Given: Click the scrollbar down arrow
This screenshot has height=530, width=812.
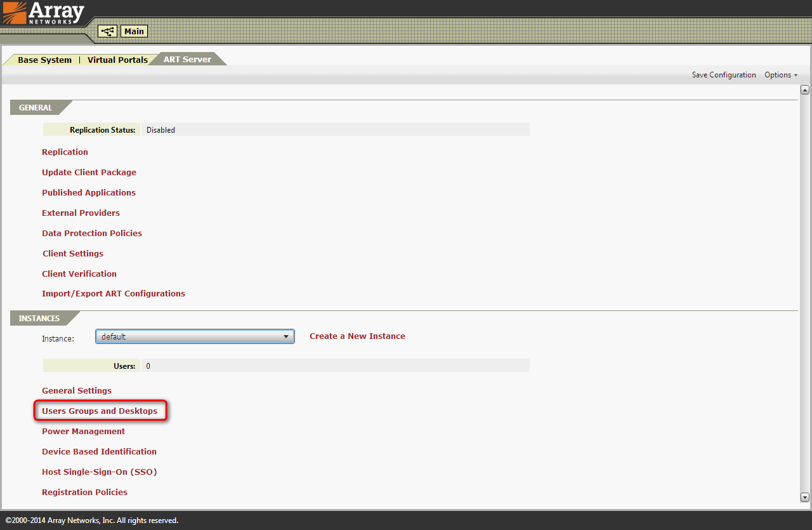Looking at the screenshot, I should (805, 498).
